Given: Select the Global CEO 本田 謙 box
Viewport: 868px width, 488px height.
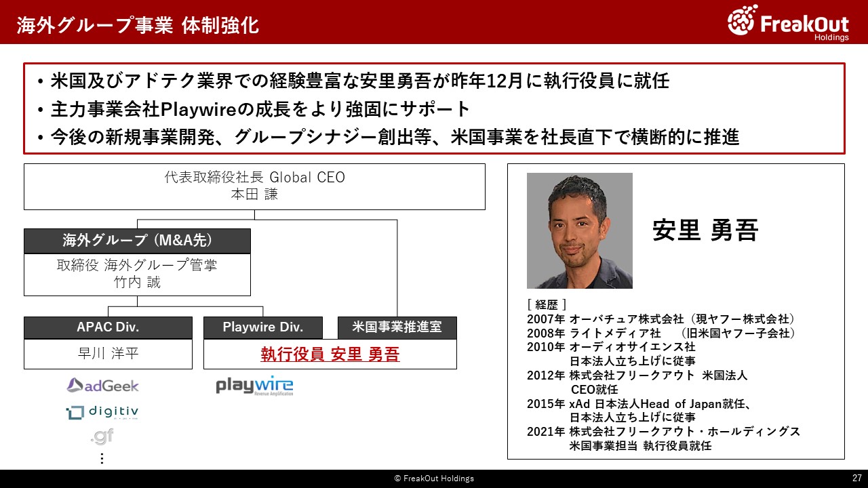Looking at the screenshot, I should pos(254,186).
